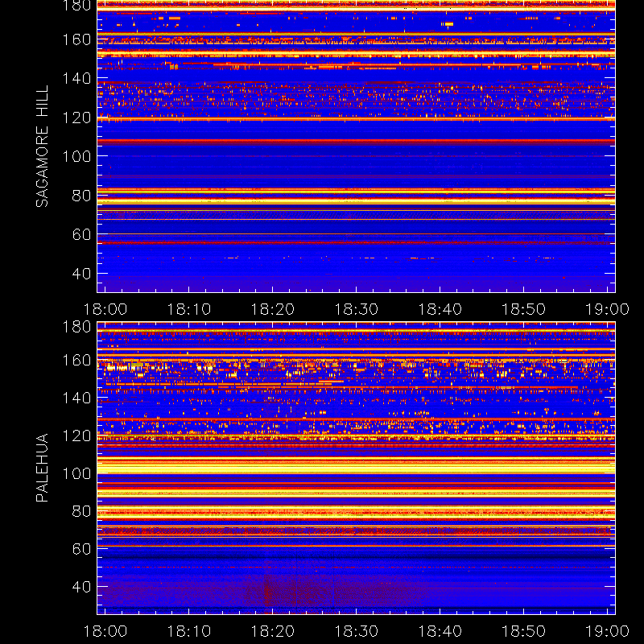Image resolution: width=644 pixels, height=644 pixels.
Task: Select 18:50 time label under Sagamore Hill plot
Action: [524, 309]
